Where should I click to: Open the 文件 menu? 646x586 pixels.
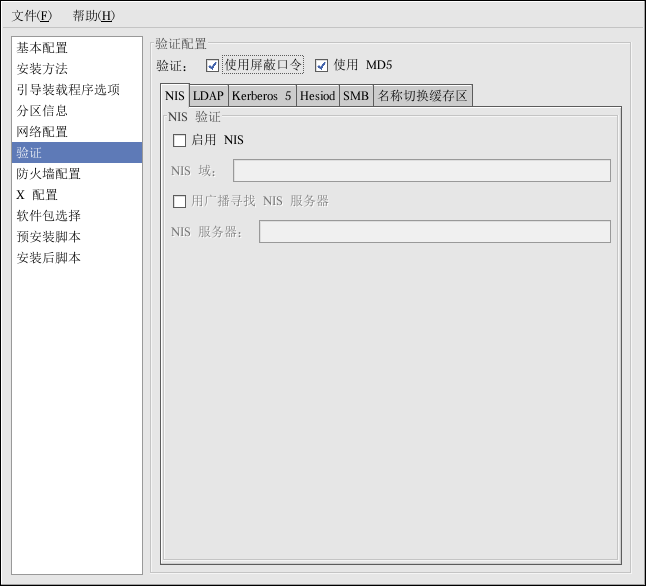31,16
